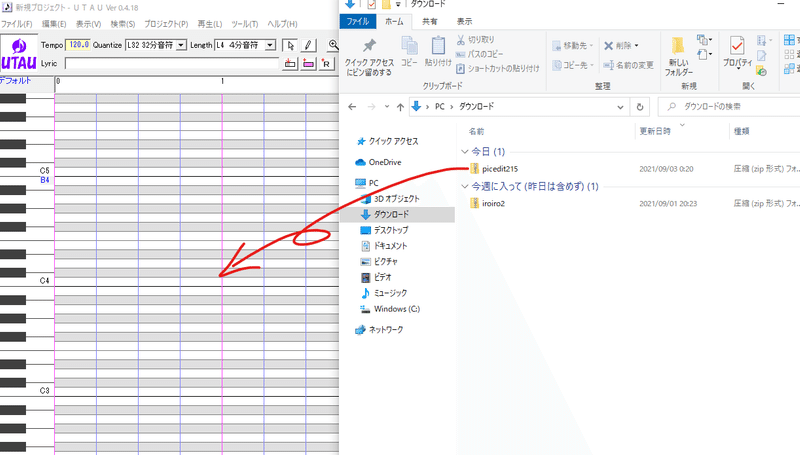The width and height of the screenshot is (800, 455).
Task: Open the Quantize dropdown in UTAU
Action: pyautogui.click(x=181, y=45)
